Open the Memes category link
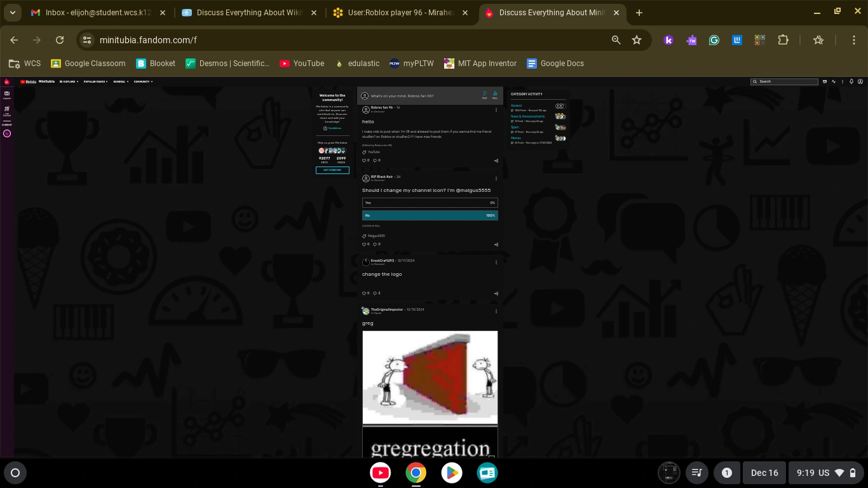 [x=515, y=138]
